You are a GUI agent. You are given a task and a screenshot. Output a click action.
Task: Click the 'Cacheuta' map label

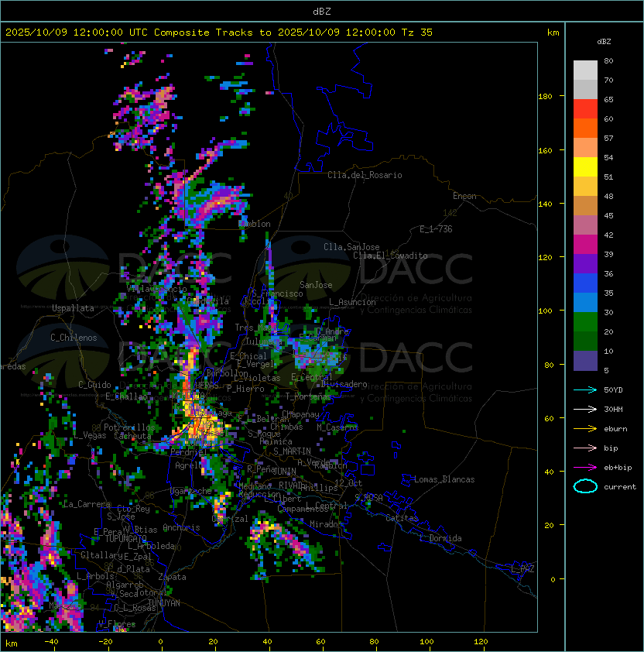coord(132,436)
